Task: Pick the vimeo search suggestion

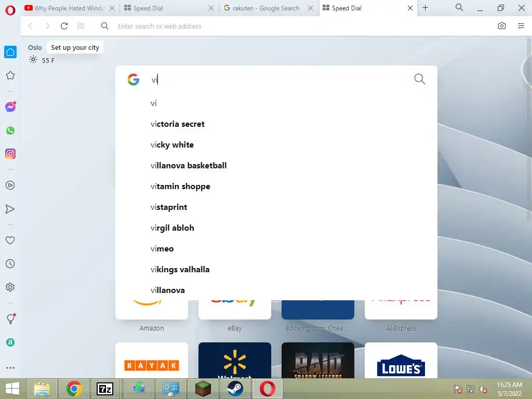Action: (x=162, y=248)
